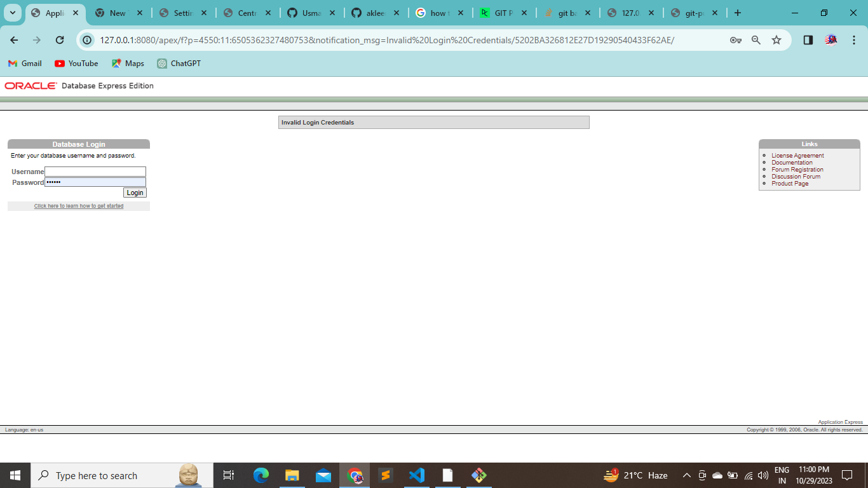Click the page info icon in the address bar
868x488 pixels.
tap(86, 39)
